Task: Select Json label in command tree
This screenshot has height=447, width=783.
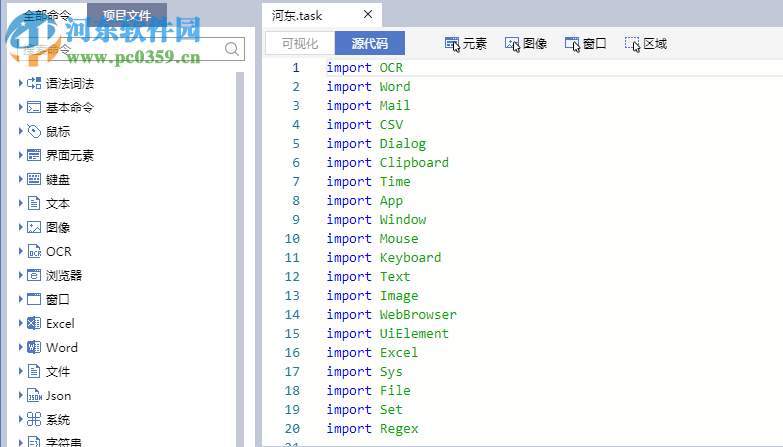Action: (x=58, y=396)
